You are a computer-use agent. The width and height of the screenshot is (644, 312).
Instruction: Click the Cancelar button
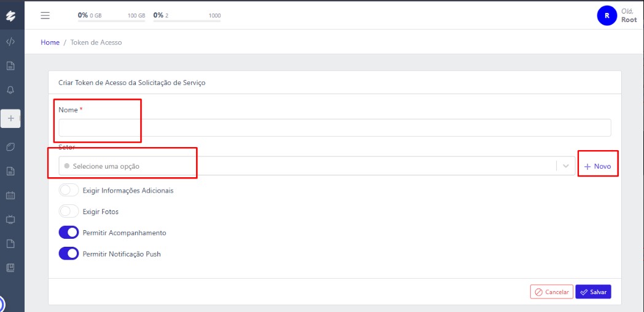(x=551, y=292)
